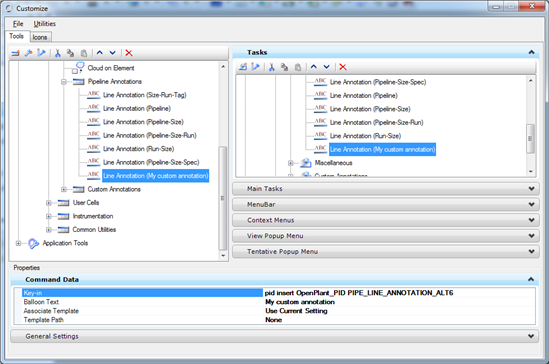Image resolution: width=549 pixels, height=364 pixels.
Task: Click the New Task icon in Tasks toolbar
Action: click(243, 67)
